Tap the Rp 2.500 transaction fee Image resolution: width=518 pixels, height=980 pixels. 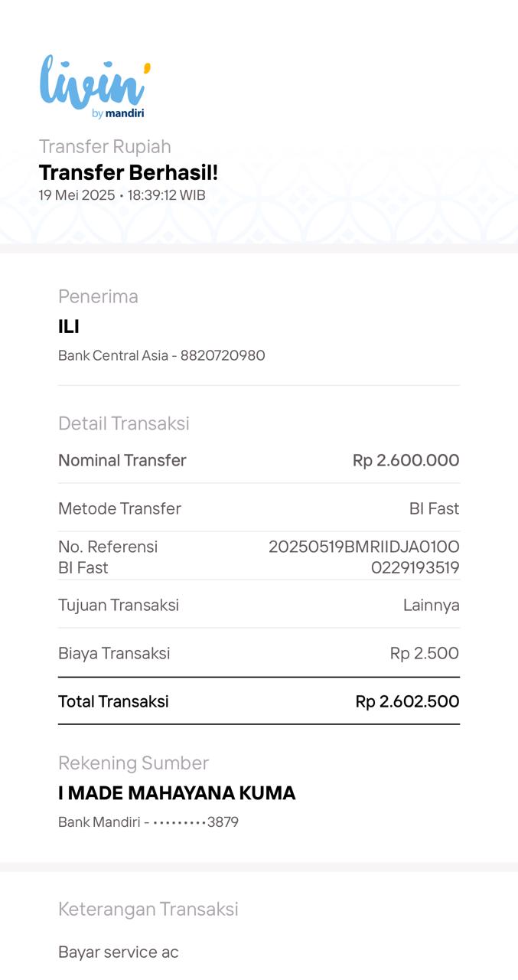click(424, 653)
